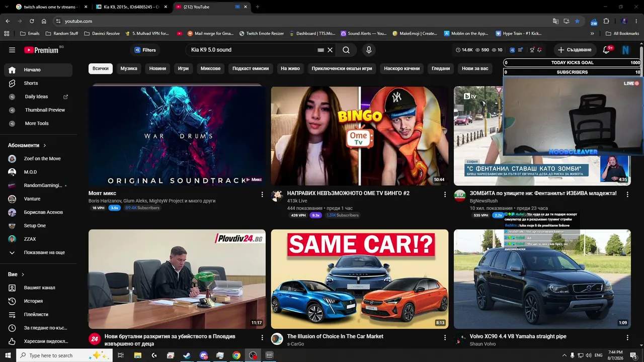Bookmark this page with the star icon

click(577, 21)
